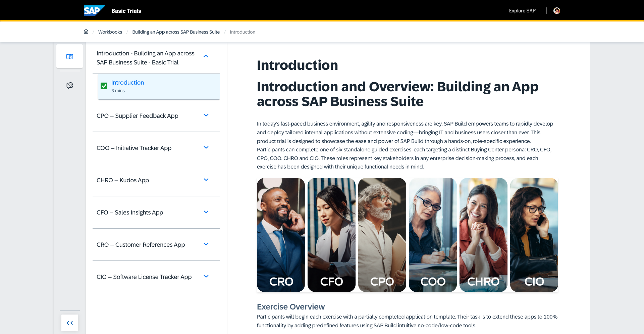Collapse the Introduction section chevron
Image resolution: width=644 pixels, height=334 pixels.
point(206,56)
